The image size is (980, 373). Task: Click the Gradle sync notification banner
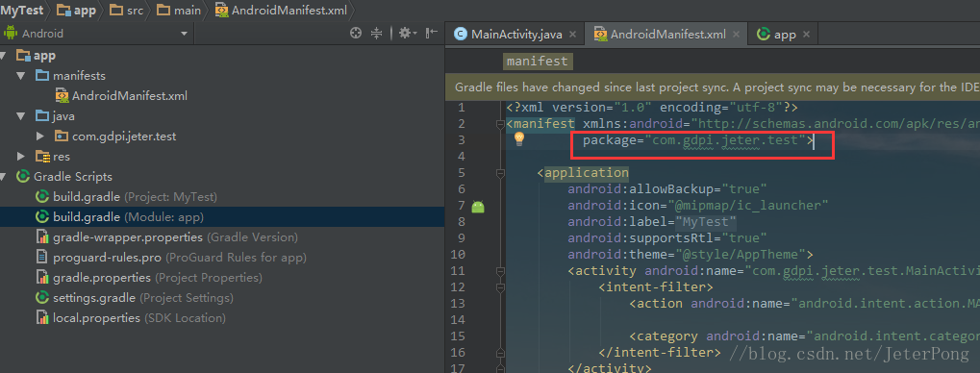pyautogui.click(x=713, y=87)
